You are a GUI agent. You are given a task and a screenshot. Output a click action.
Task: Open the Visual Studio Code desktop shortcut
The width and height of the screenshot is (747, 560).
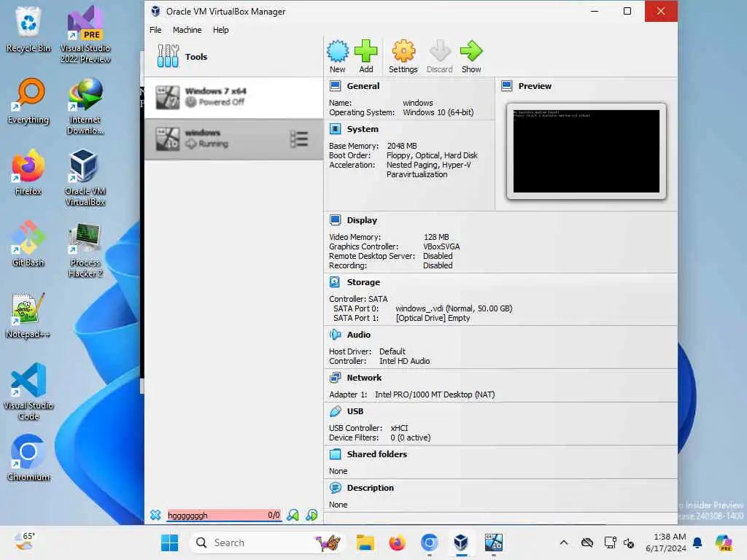click(x=28, y=392)
